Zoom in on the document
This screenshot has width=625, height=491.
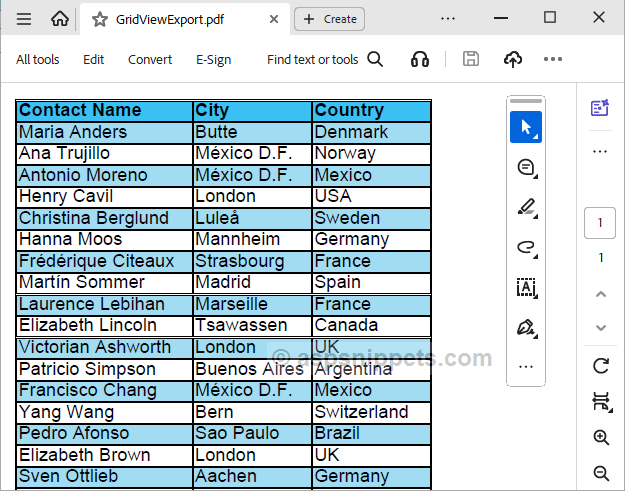tap(601, 438)
